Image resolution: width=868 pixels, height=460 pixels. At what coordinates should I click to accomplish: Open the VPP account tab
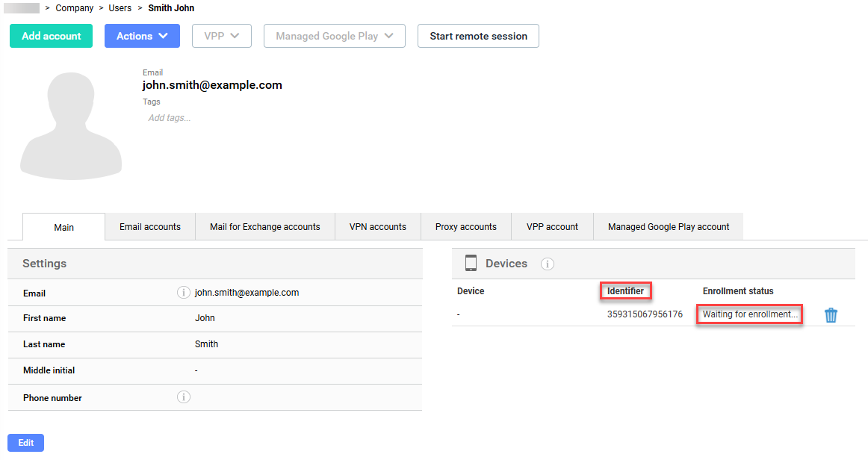click(552, 227)
